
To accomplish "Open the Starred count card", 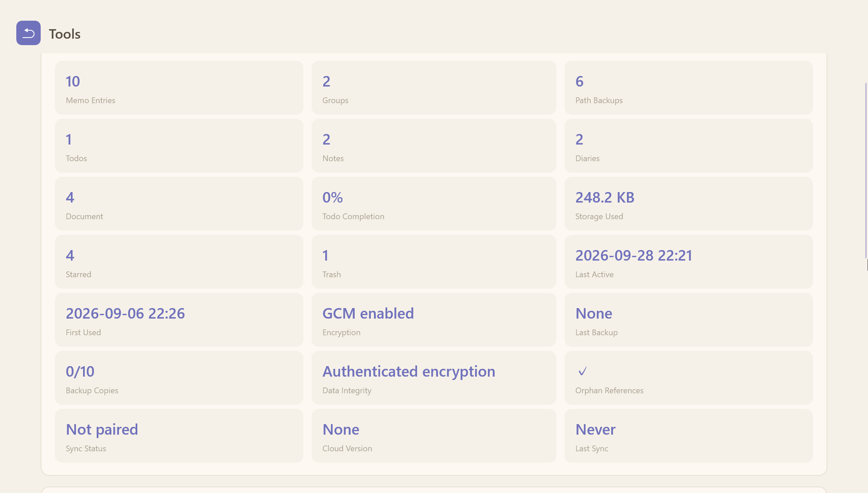I will click(x=179, y=262).
